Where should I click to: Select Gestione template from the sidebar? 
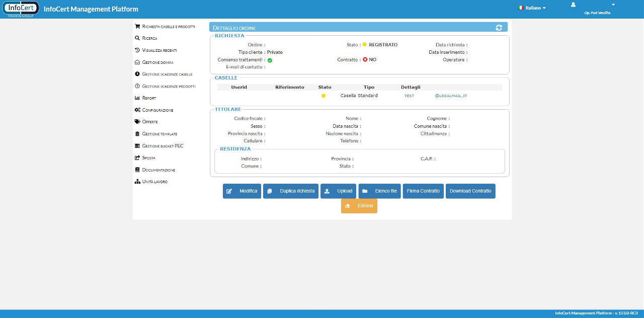[x=159, y=134]
